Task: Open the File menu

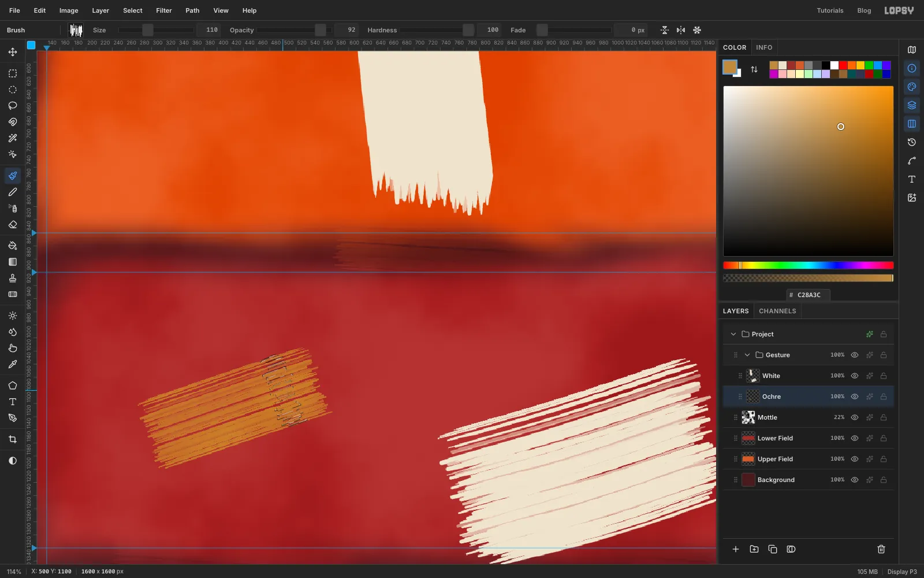Action: pos(14,10)
